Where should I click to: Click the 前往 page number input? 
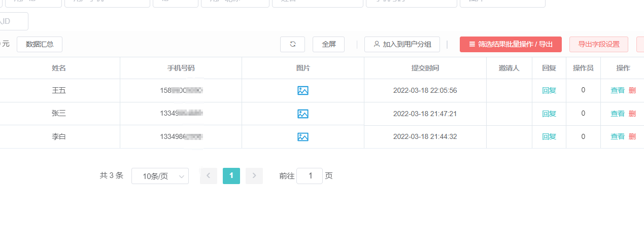pyautogui.click(x=310, y=176)
